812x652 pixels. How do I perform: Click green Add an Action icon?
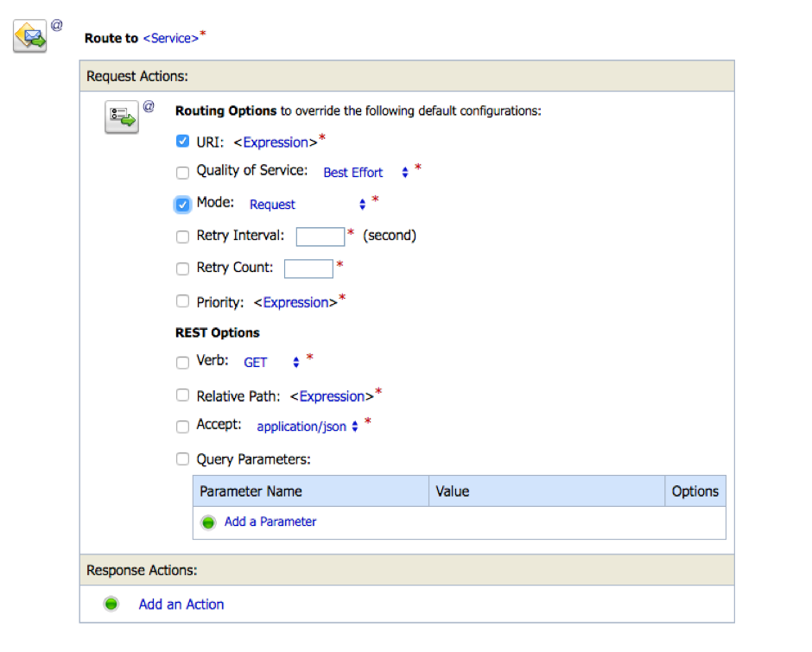[x=111, y=605]
